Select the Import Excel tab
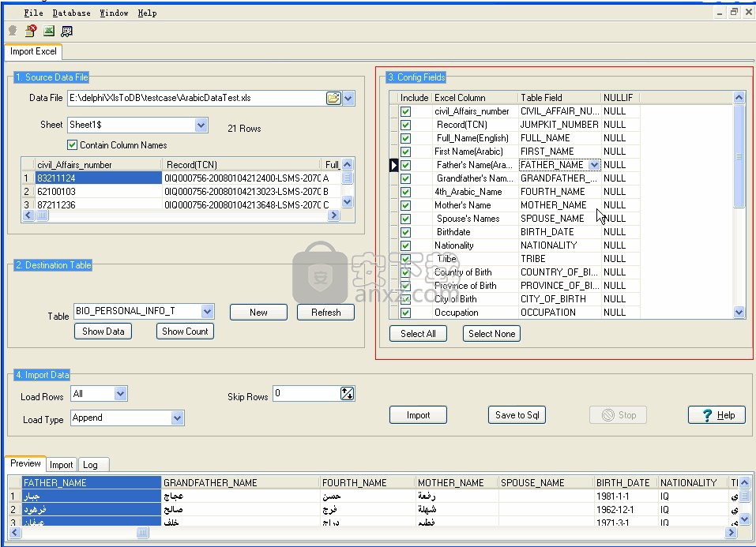756x547 pixels. point(33,51)
